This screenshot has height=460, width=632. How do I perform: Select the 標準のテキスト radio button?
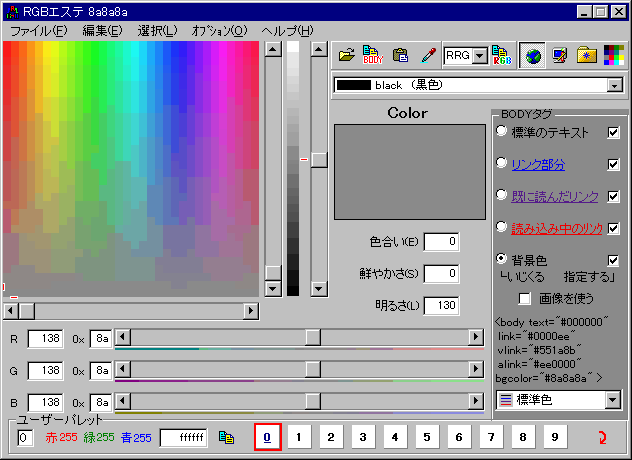(502, 132)
